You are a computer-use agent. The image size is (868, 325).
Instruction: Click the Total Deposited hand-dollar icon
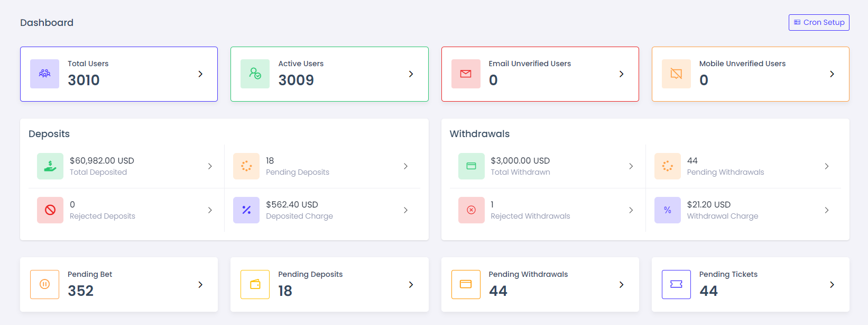point(50,166)
